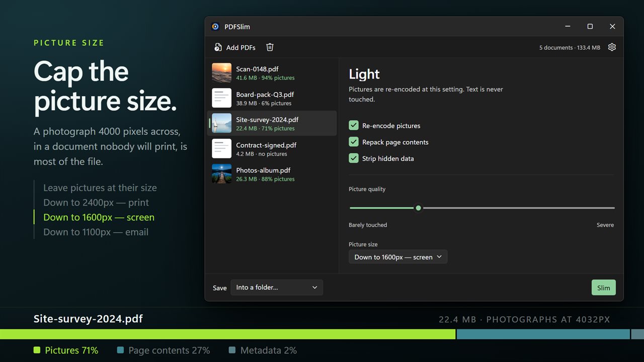Select the Board-pack-Q3.pdf page icon
The image size is (644, 362).
[222, 98]
